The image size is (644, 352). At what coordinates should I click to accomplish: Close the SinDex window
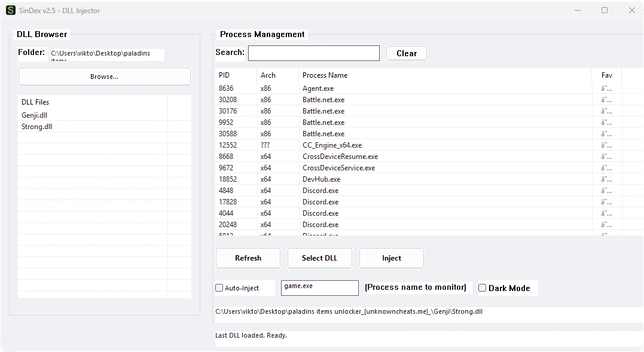point(632,10)
